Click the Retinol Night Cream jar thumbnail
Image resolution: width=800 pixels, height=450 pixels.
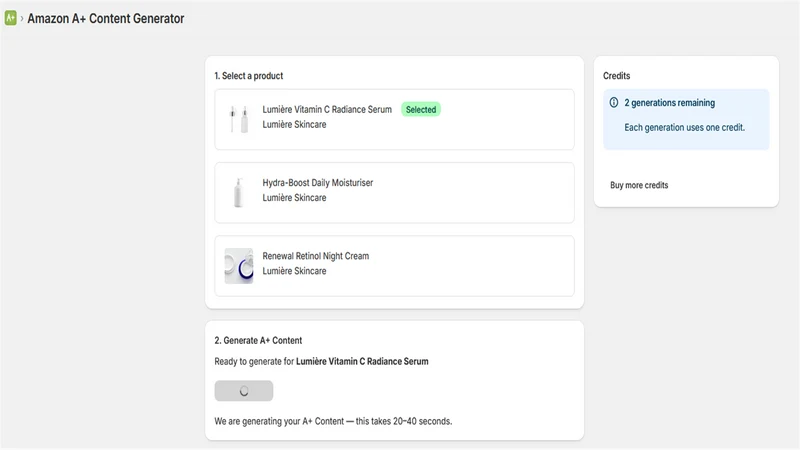(x=239, y=266)
